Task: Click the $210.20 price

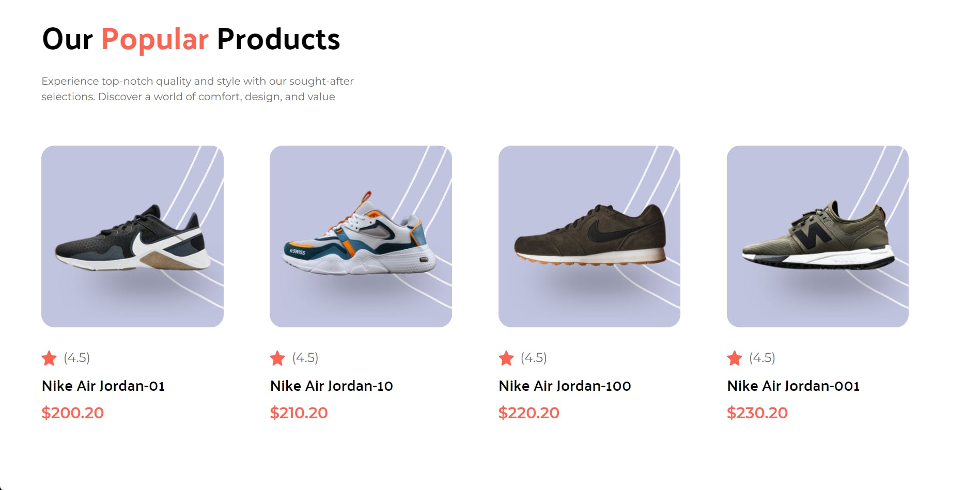Action: tap(299, 413)
